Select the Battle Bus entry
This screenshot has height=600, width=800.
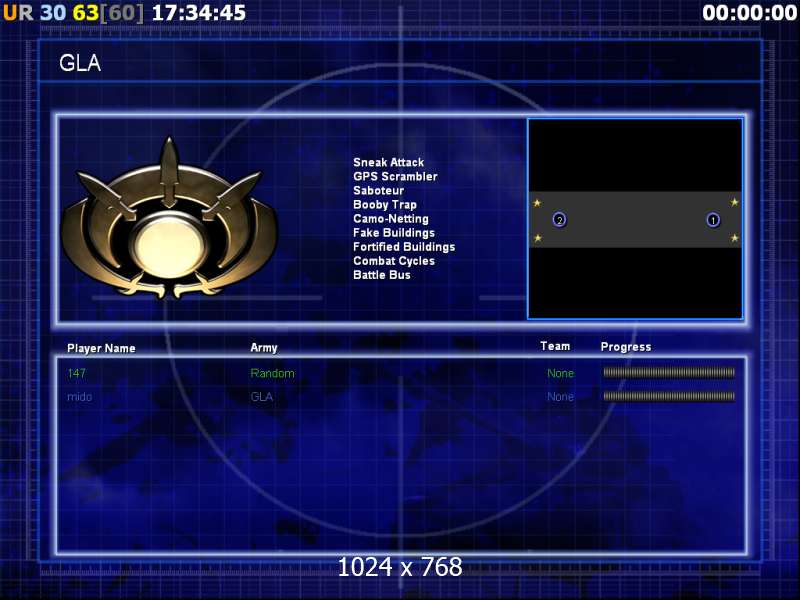coord(381,275)
